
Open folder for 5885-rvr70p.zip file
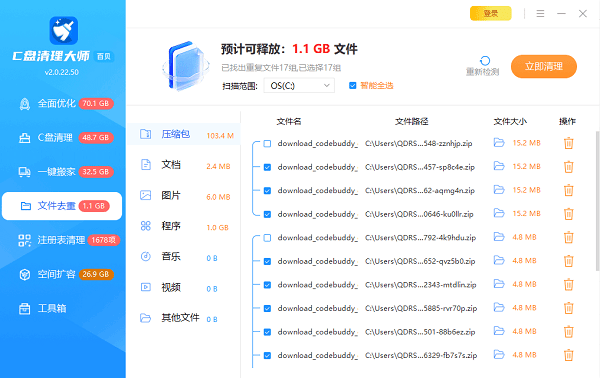[x=499, y=308]
